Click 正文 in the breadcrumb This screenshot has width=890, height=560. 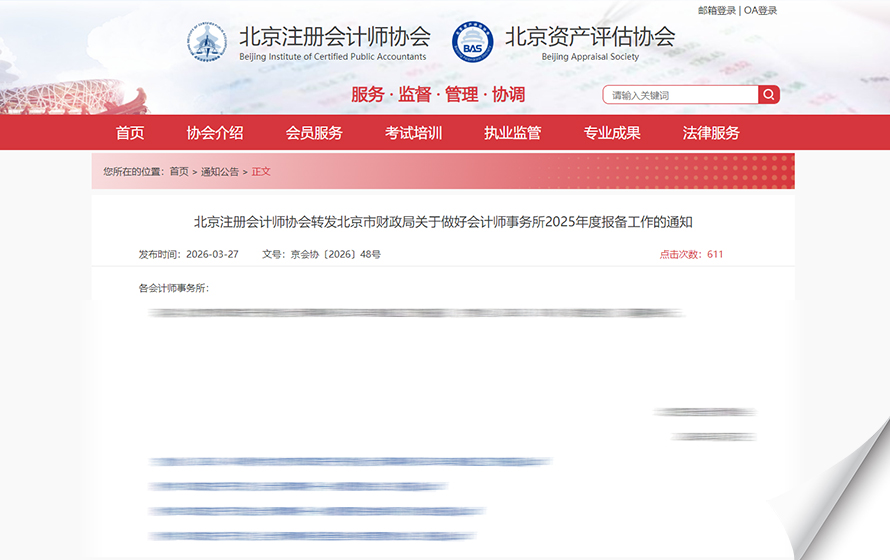pos(261,172)
